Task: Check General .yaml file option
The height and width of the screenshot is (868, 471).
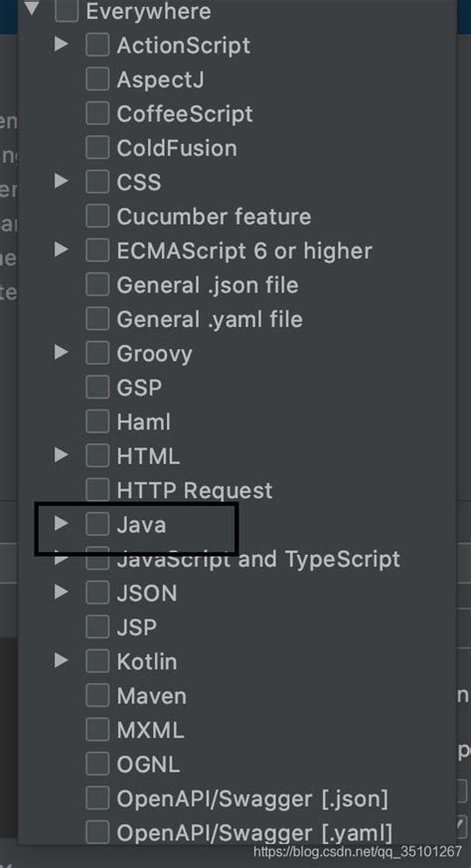Action: [97, 319]
